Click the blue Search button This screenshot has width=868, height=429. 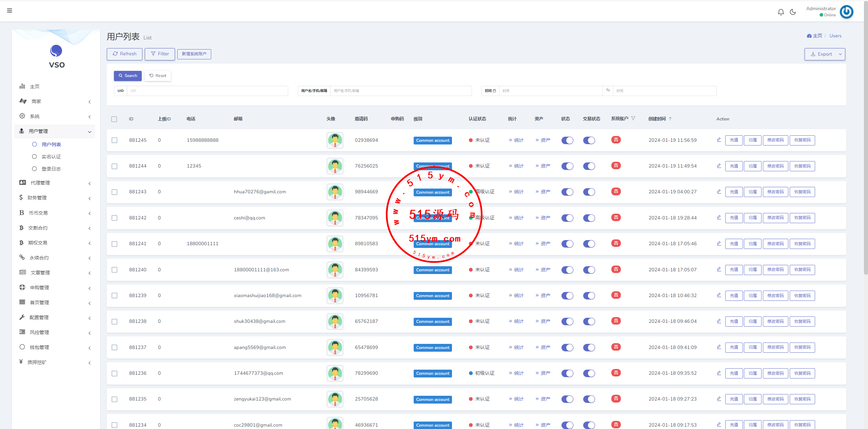128,76
